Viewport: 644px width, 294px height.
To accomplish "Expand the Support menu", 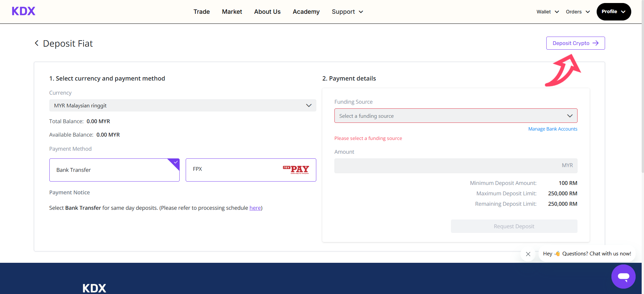I will (348, 12).
